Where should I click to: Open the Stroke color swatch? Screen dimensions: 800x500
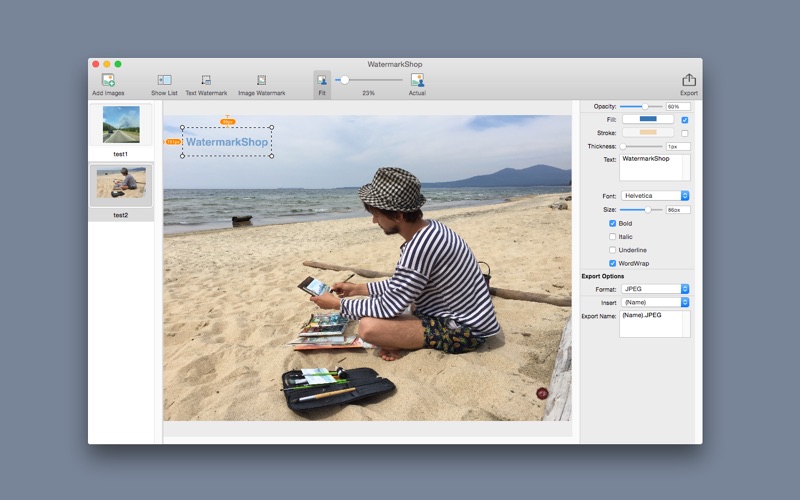(x=648, y=133)
